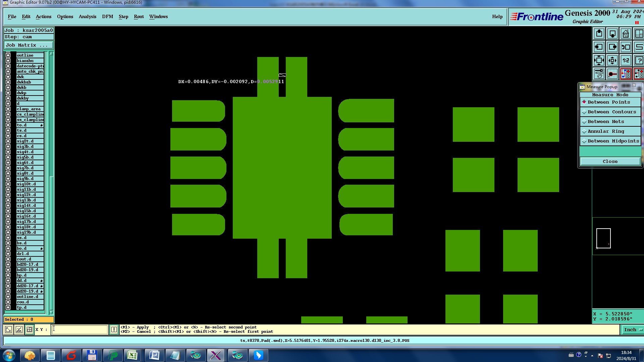The width and height of the screenshot is (644, 362).
Task: Open the wrench and palette tools icon
Action: coord(599,74)
